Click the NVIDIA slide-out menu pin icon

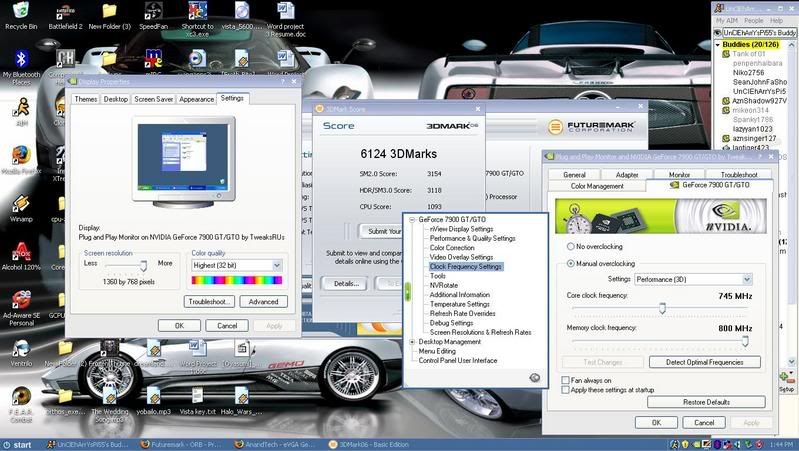(x=534, y=378)
